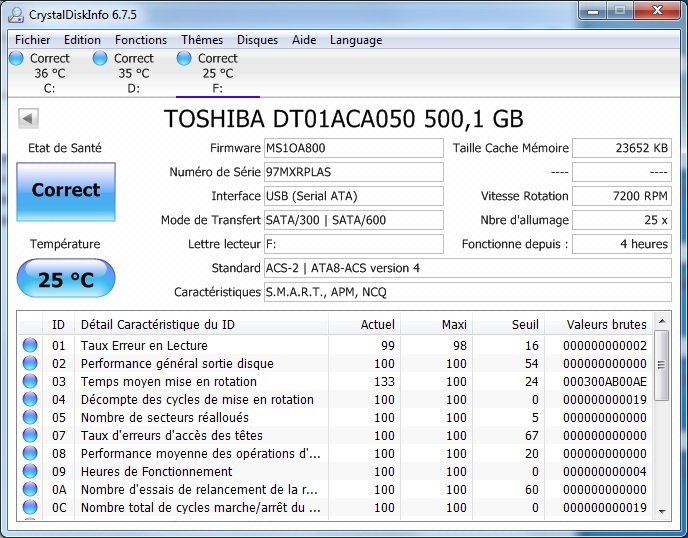688x538 pixels.
Task: Click the blue status orb for drive D:
Action: [100, 58]
